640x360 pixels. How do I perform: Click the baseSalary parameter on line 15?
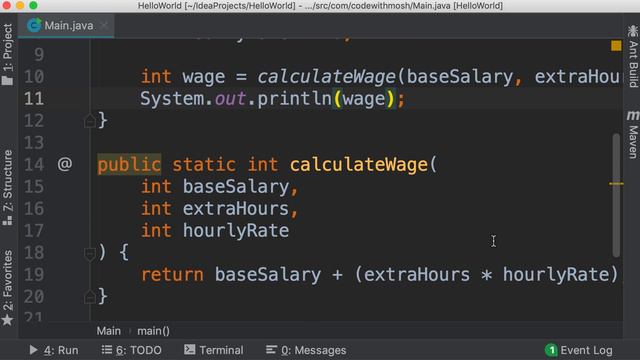click(x=236, y=187)
